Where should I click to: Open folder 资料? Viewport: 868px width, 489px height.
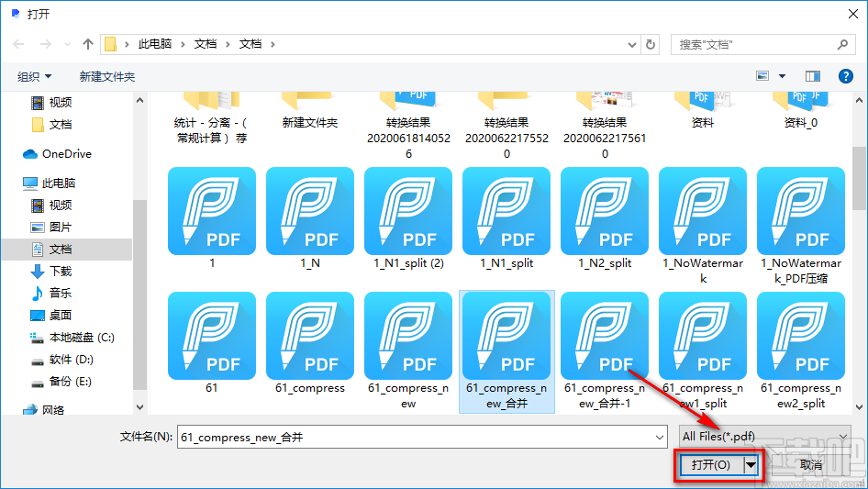pyautogui.click(x=703, y=111)
